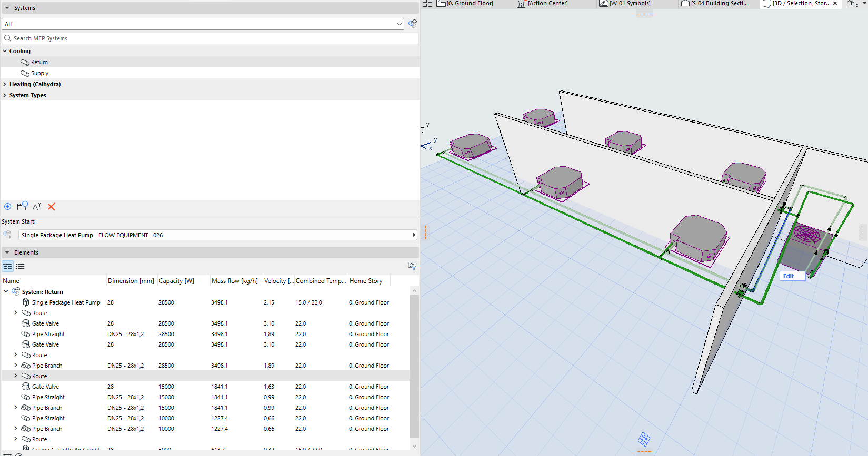Click the Elements filter icon at right
Screen dimensions: 868x456
(412, 266)
